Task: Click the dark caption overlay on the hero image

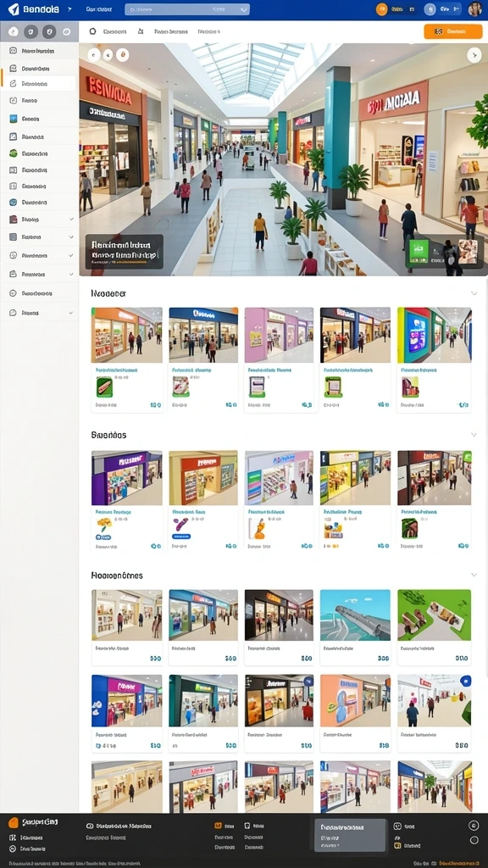Action: 124,251
